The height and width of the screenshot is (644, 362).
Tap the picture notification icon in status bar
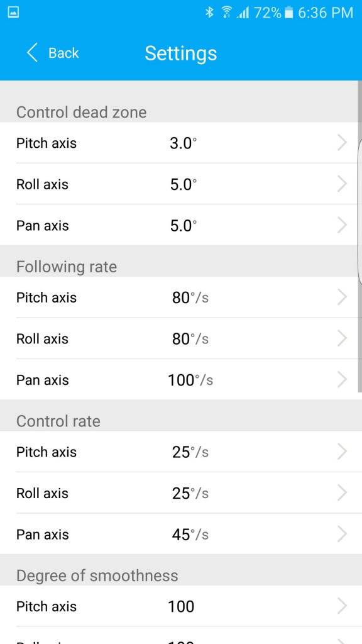coord(13,13)
